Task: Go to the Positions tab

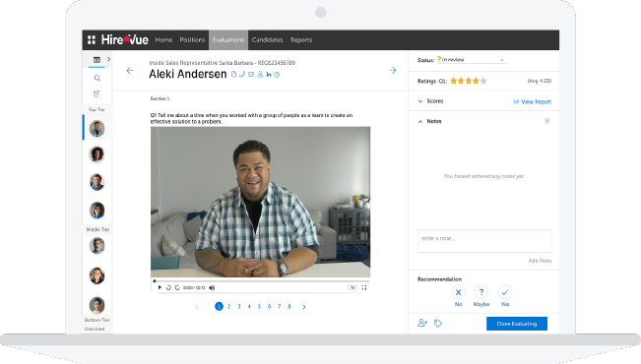Action: 192,39
